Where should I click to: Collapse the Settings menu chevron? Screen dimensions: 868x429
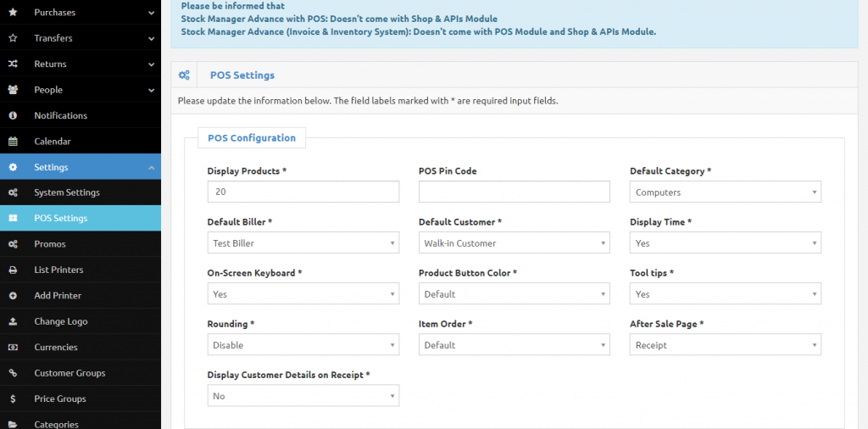click(151, 167)
